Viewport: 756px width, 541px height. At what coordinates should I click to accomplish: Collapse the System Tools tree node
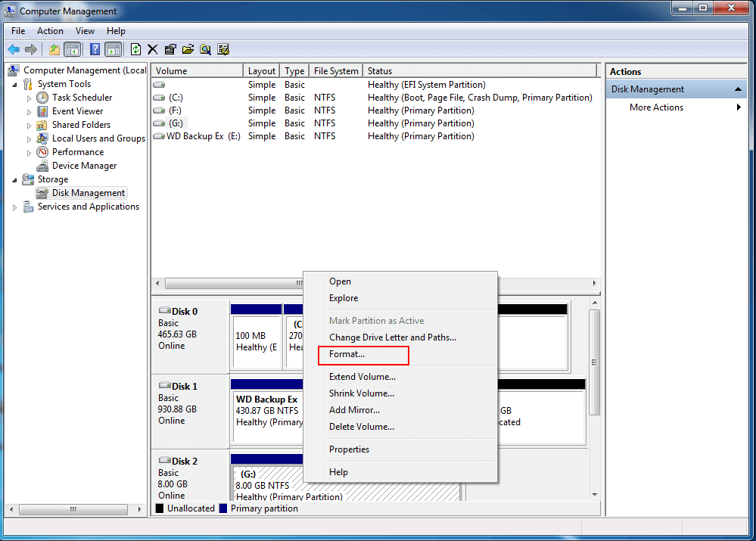pyautogui.click(x=14, y=85)
